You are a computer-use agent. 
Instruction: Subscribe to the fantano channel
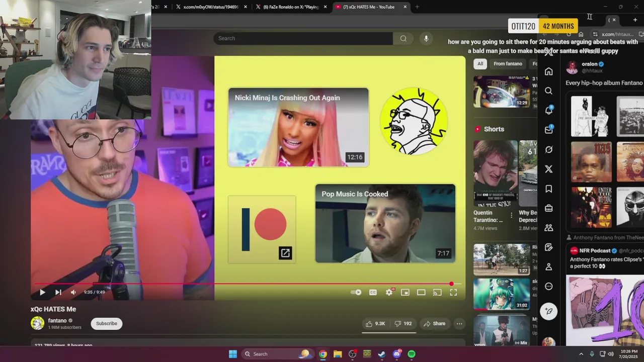[x=107, y=323]
